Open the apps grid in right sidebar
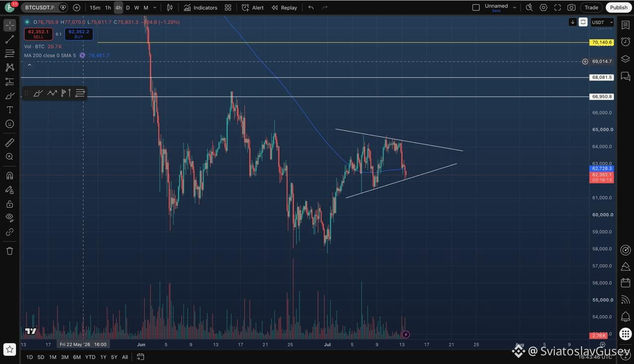The image size is (634, 364). [626, 334]
